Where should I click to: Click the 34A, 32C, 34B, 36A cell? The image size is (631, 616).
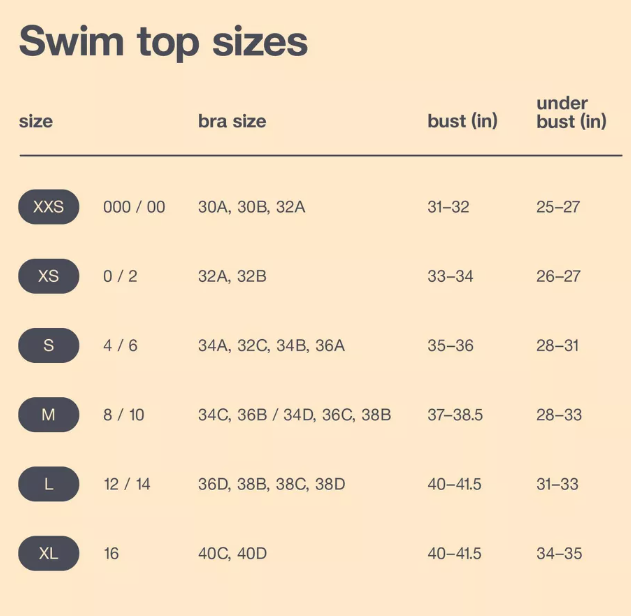pyautogui.click(x=271, y=346)
